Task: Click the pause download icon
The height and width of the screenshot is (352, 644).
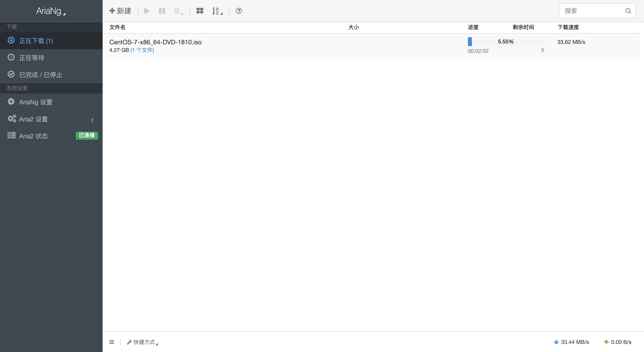Action: point(162,11)
